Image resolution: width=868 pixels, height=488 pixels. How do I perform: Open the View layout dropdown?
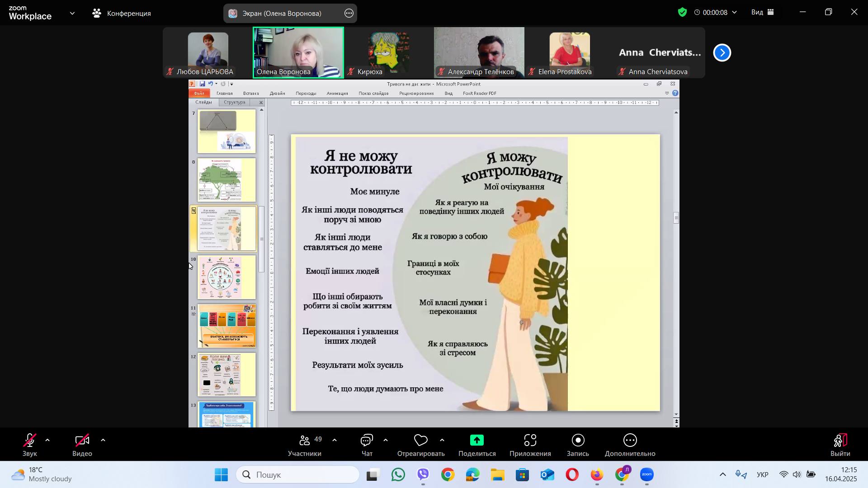click(x=763, y=13)
